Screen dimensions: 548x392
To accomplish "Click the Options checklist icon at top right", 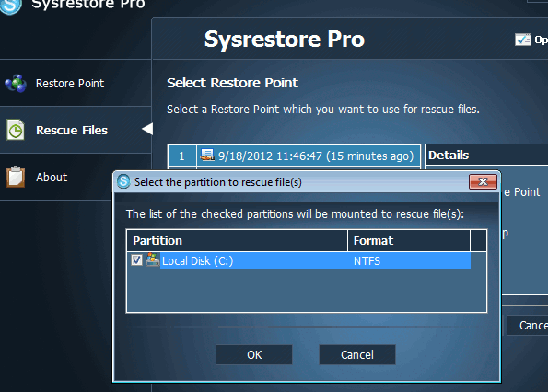I will pos(523,40).
